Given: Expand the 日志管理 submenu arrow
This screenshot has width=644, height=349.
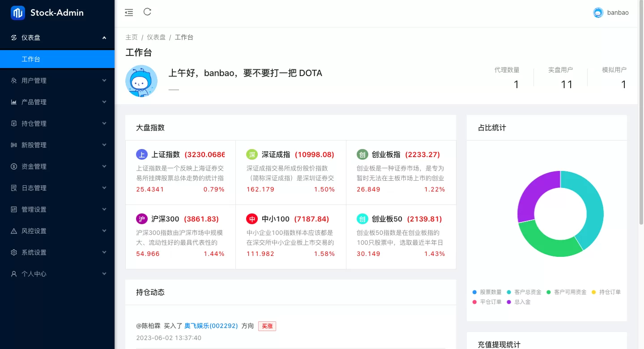Looking at the screenshot, I should [104, 188].
